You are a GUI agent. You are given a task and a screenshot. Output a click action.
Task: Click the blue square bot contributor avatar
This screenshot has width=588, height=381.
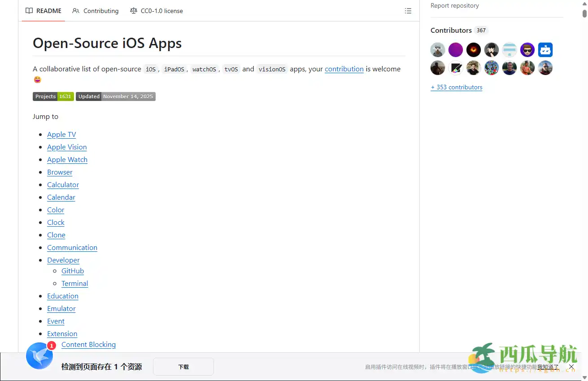coord(545,49)
